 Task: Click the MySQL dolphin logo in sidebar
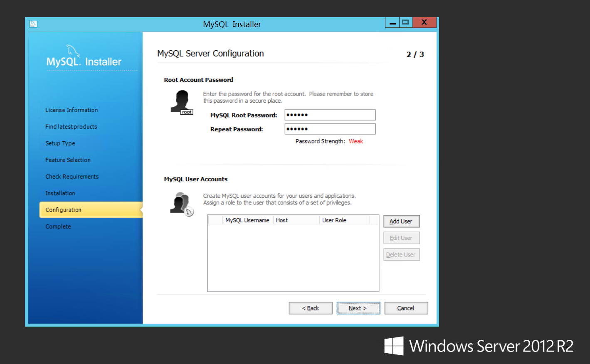pos(73,50)
